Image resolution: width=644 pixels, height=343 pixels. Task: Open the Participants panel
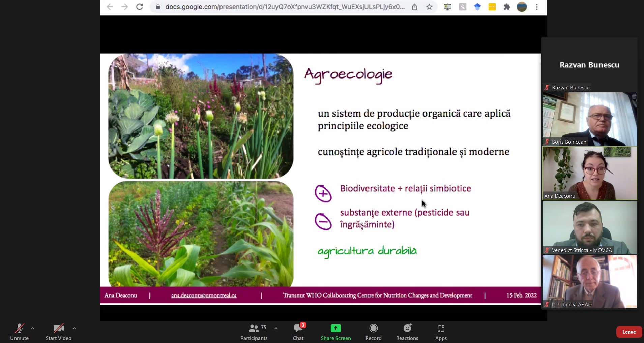254,332
